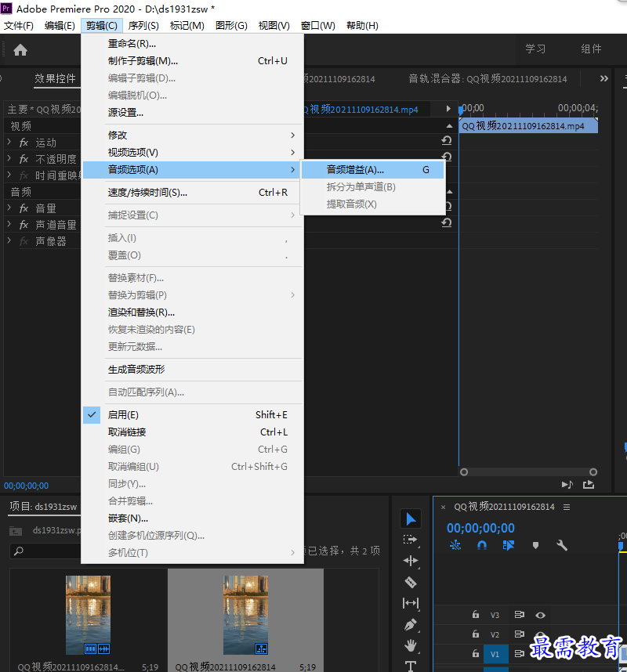Expand the 不透明度 effect
Viewport: 627px width, 672px height.
(x=9, y=158)
